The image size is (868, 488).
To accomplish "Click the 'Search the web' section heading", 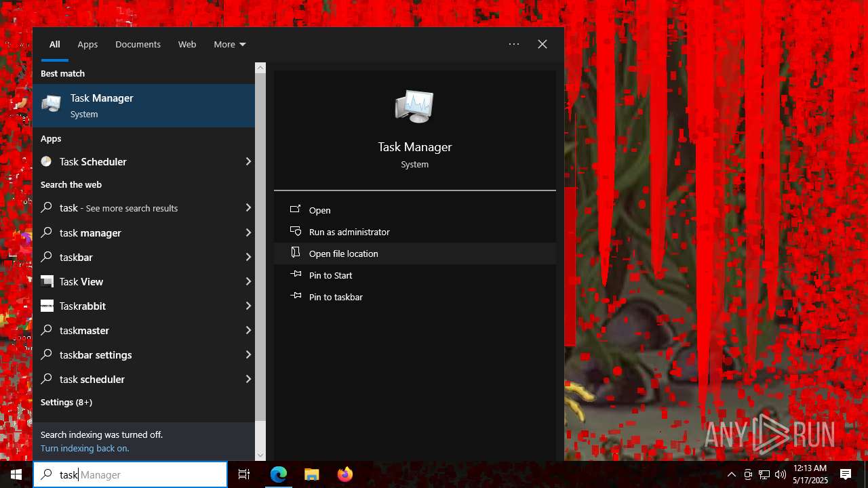I will click(x=71, y=184).
